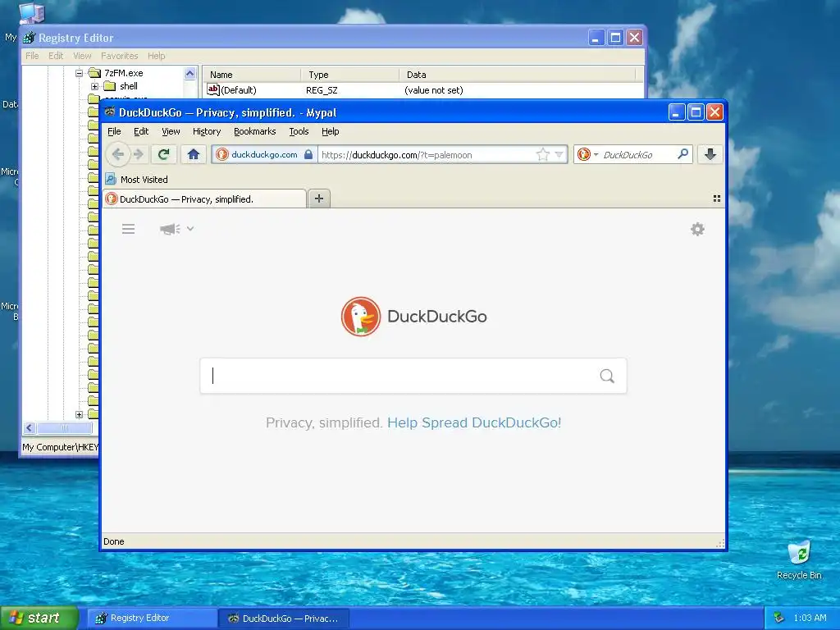Click the URL address field text

click(396, 155)
